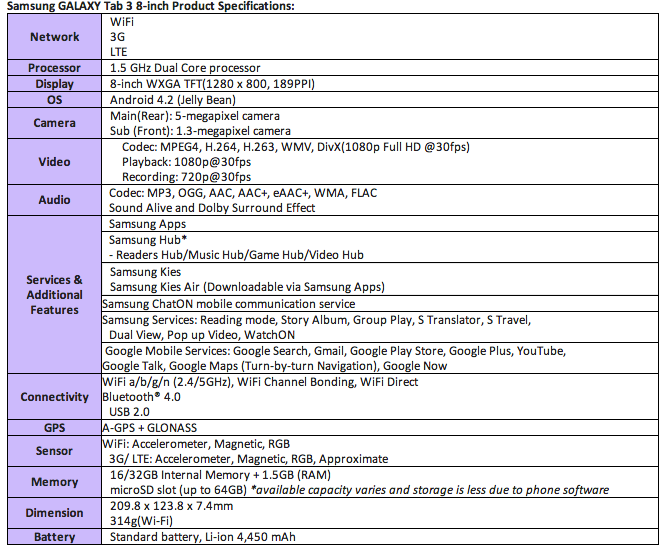Click the 'Display' row header
This screenshot has width=661, height=546.
coord(54,84)
